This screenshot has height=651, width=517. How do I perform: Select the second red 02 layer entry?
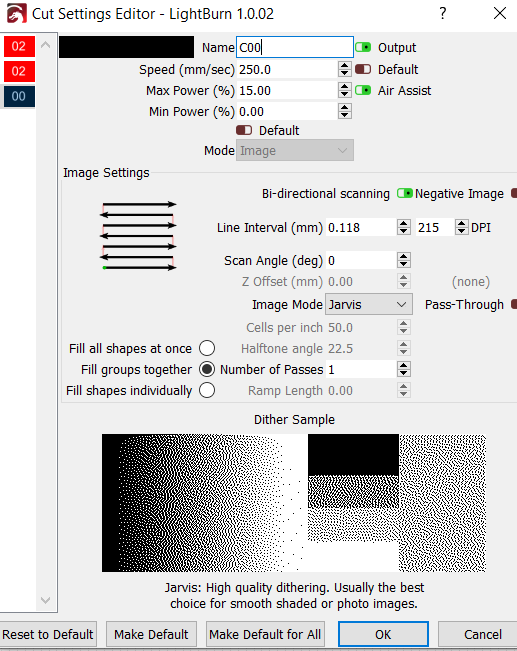(19, 71)
